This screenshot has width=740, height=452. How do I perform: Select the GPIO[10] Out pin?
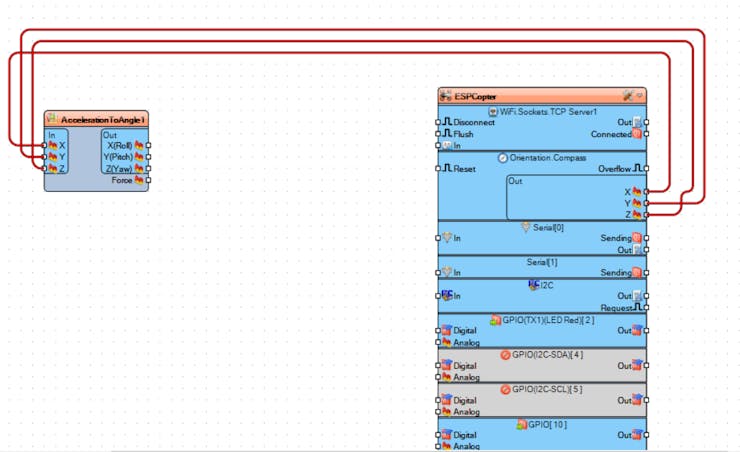pyautogui.click(x=647, y=435)
